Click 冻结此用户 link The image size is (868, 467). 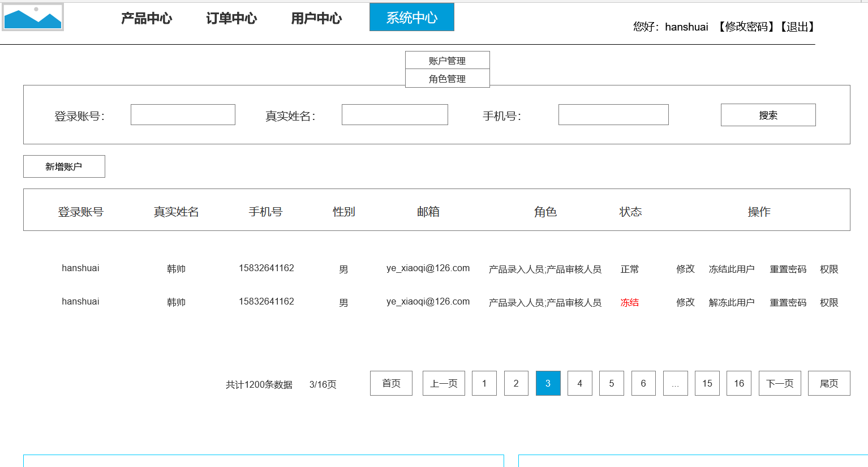tap(732, 269)
